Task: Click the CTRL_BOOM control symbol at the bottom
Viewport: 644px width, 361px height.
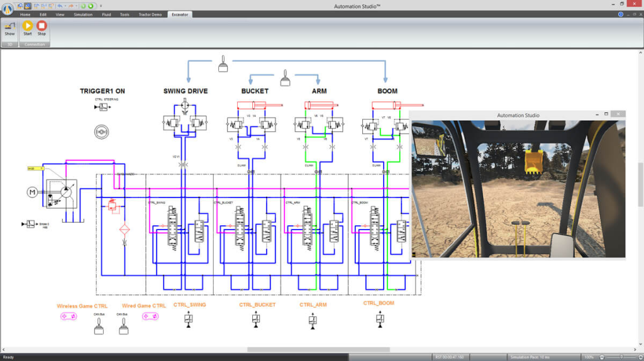Action: click(x=380, y=319)
